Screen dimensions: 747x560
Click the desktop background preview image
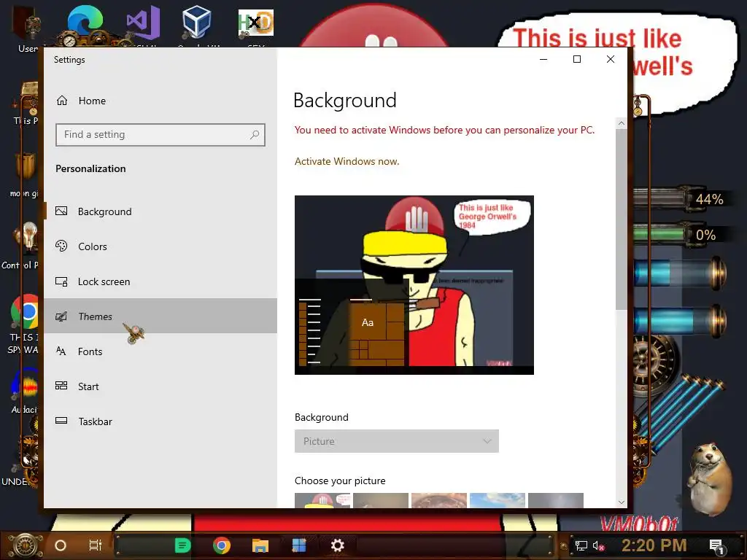pyautogui.click(x=414, y=285)
